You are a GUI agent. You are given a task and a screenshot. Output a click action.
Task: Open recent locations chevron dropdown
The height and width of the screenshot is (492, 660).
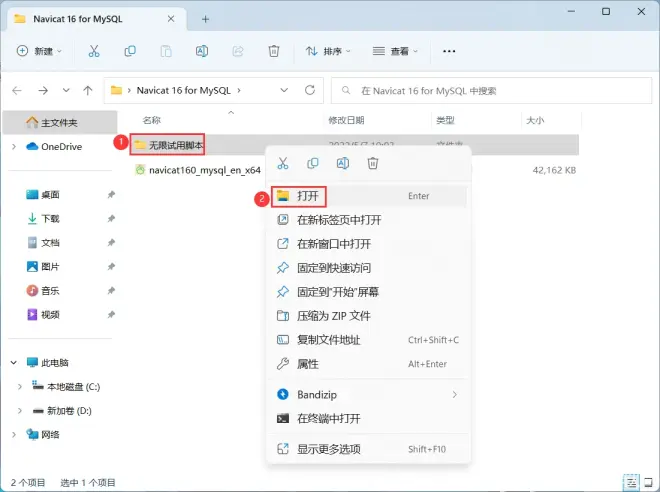66,90
